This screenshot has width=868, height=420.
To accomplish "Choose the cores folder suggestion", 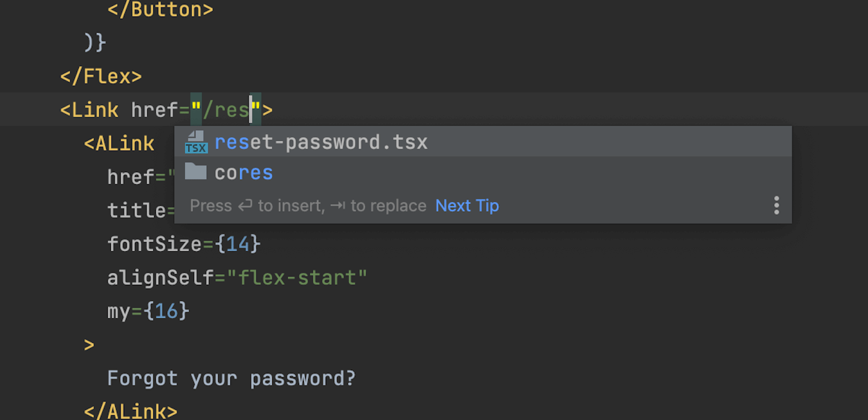I will click(x=244, y=173).
